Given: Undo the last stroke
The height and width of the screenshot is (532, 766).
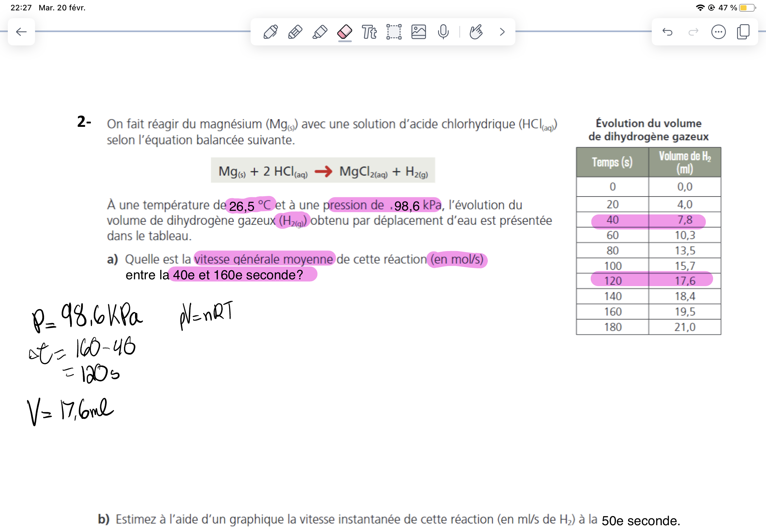Looking at the screenshot, I should pos(667,32).
